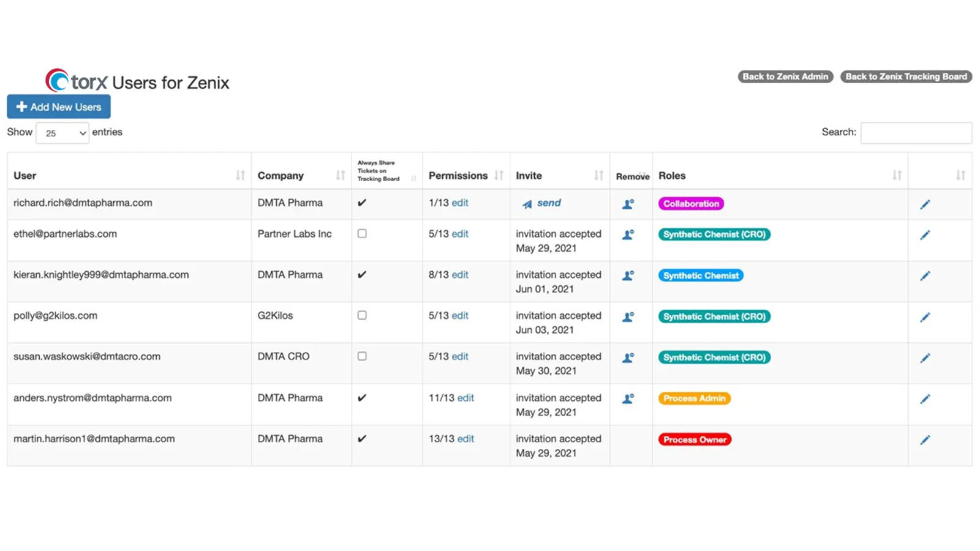Remove user anders.nystrom@dmtapharma.com
The image size is (980, 551).
tap(628, 399)
